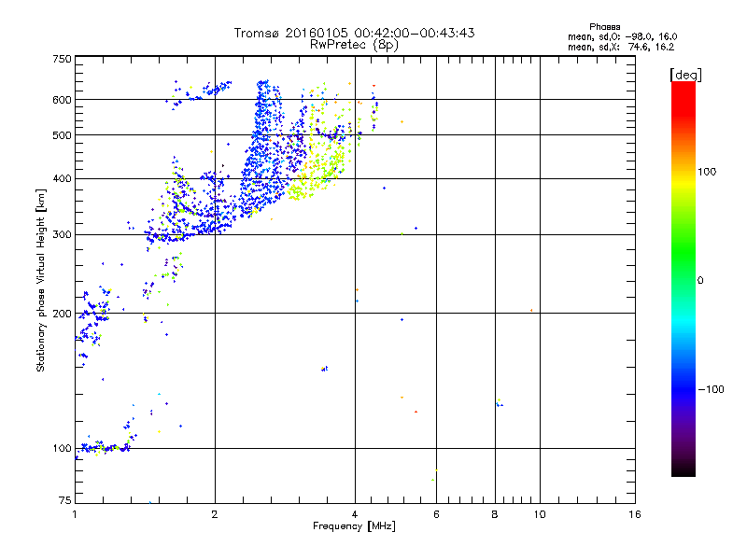Click the '75' height axis tick label
Viewport: 747px width, 560px height.
(x=65, y=500)
